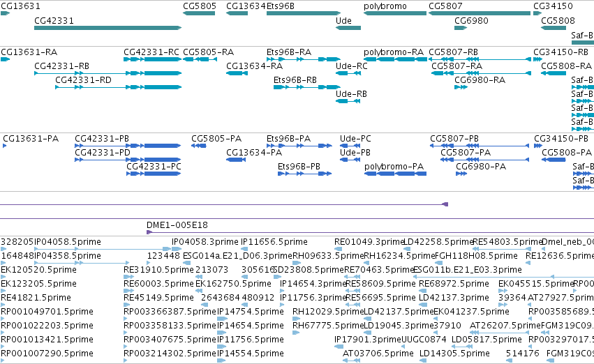Click the Ets96B-PA protein label
The image size is (594, 364).
[289, 139]
